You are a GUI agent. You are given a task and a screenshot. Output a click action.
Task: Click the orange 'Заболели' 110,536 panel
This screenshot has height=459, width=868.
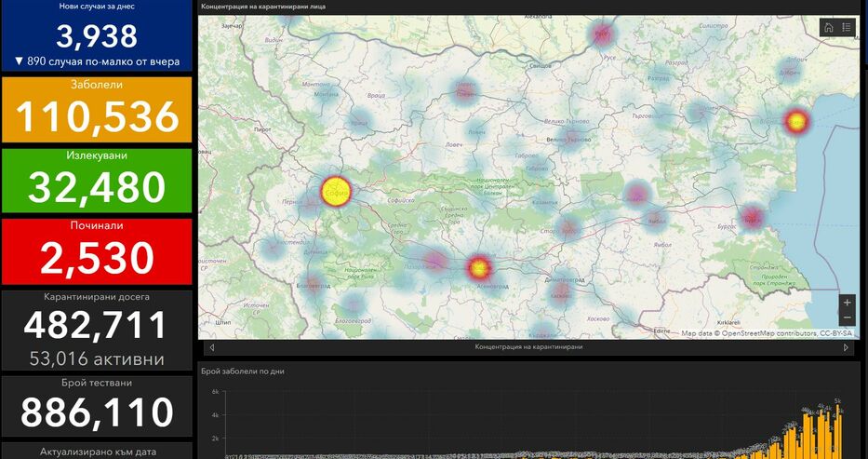[x=97, y=109]
